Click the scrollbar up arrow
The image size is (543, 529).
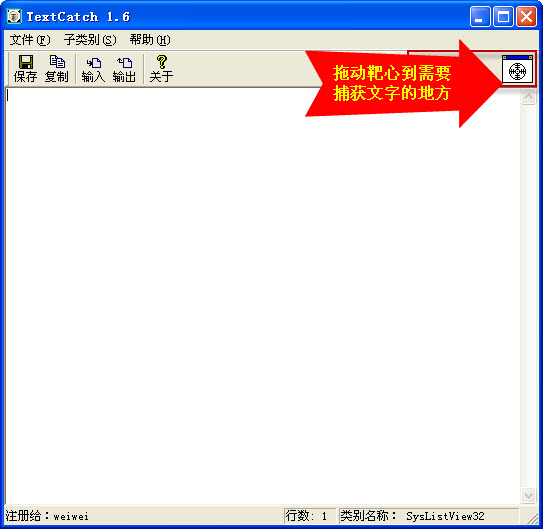coord(528,96)
